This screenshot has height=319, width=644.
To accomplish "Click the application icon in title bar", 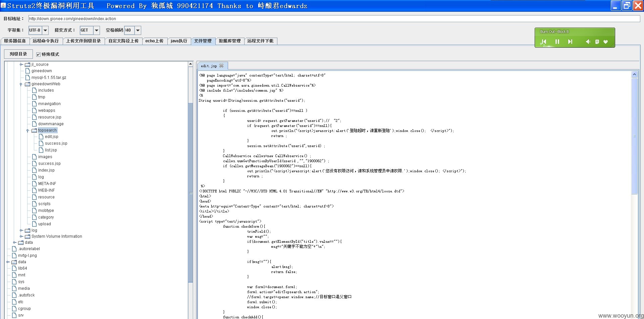I will (3, 5).
